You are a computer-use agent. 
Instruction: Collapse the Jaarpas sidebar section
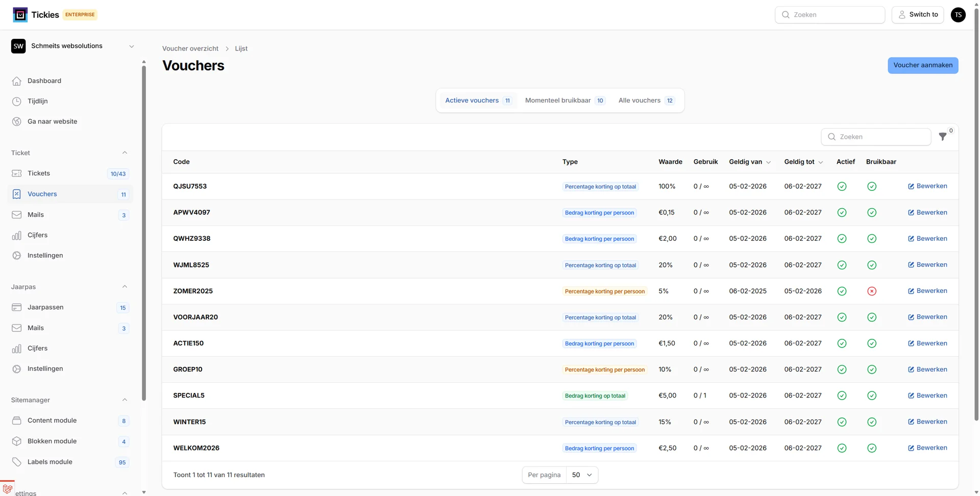(125, 287)
